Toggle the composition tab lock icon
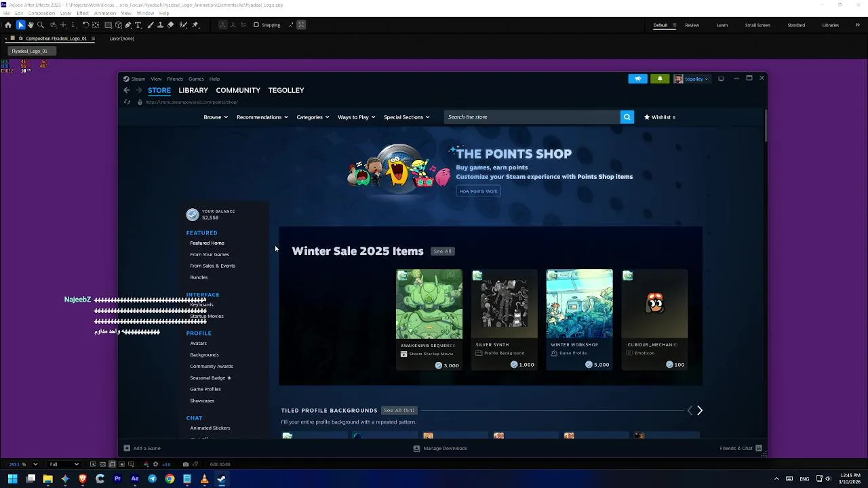 click(x=21, y=39)
